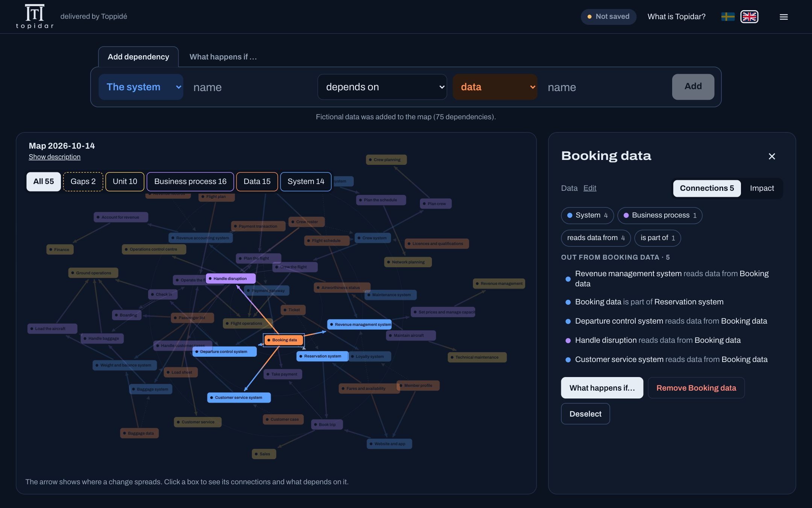The width and height of the screenshot is (812, 508).
Task: Click the Edit link next to Data
Action: [x=589, y=188]
